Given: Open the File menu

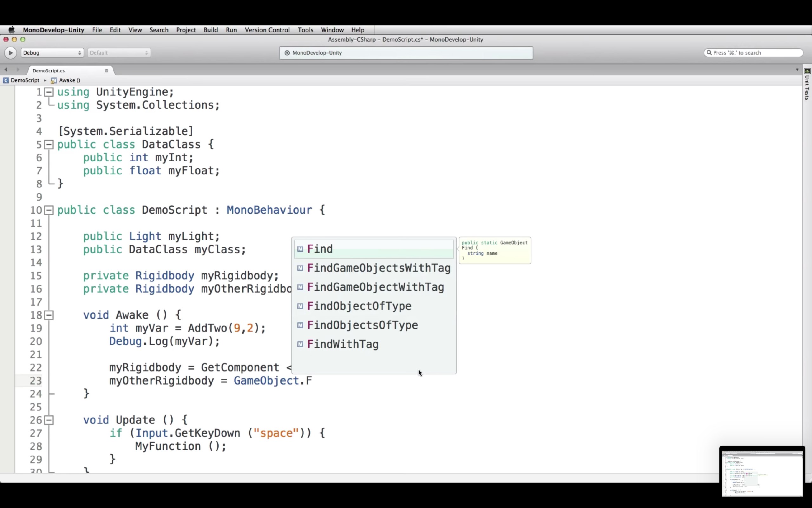Looking at the screenshot, I should tap(97, 30).
